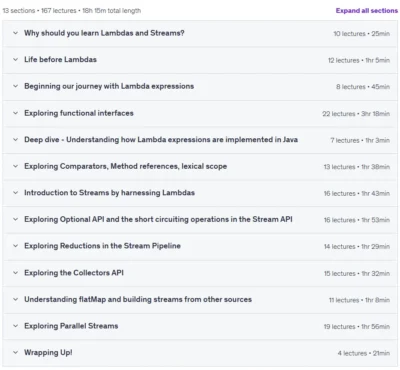Open the Wrapping Up! section title
This screenshot has width=400, height=370.
tap(48, 352)
